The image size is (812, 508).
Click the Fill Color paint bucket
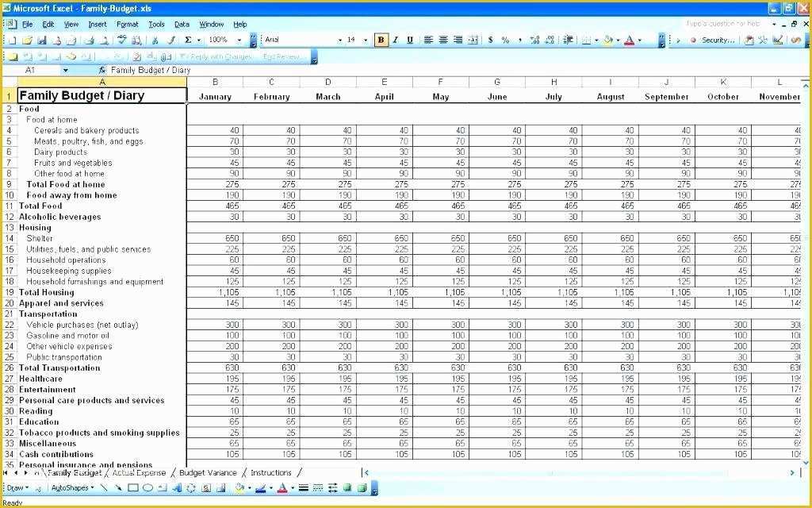(x=608, y=40)
